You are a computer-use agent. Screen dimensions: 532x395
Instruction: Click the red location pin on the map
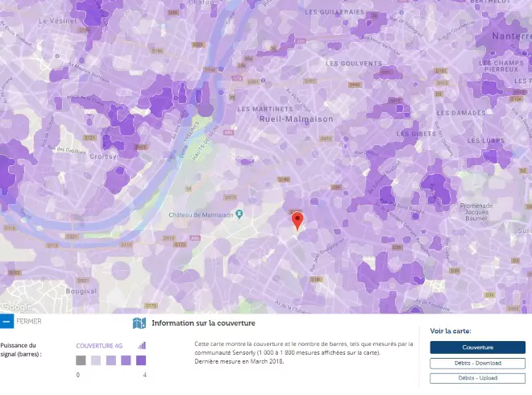(297, 221)
